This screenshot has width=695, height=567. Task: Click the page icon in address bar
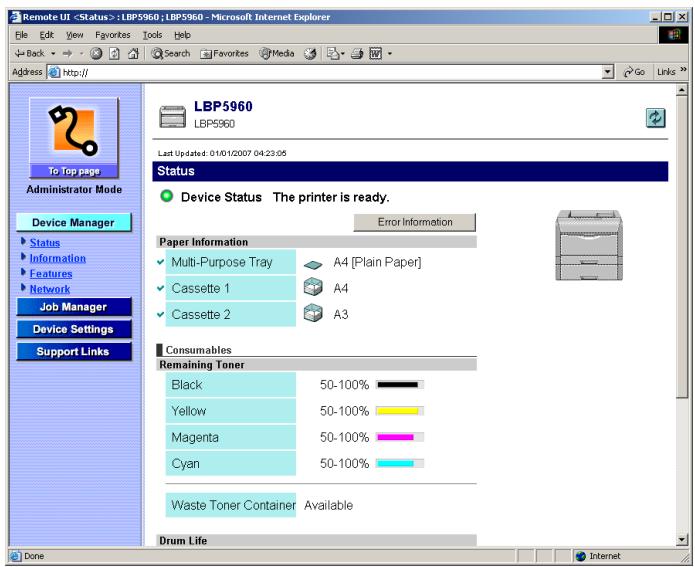point(54,72)
